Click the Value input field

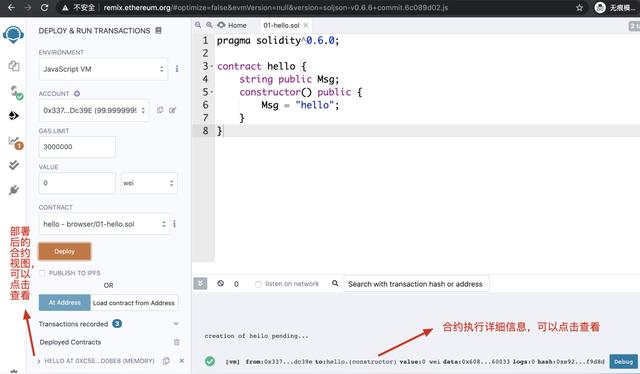tap(77, 183)
